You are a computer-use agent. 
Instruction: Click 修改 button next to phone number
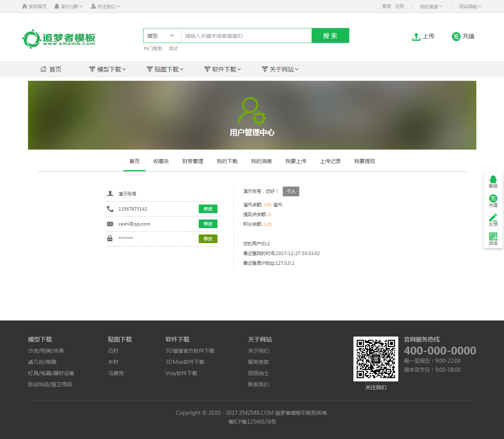208,209
